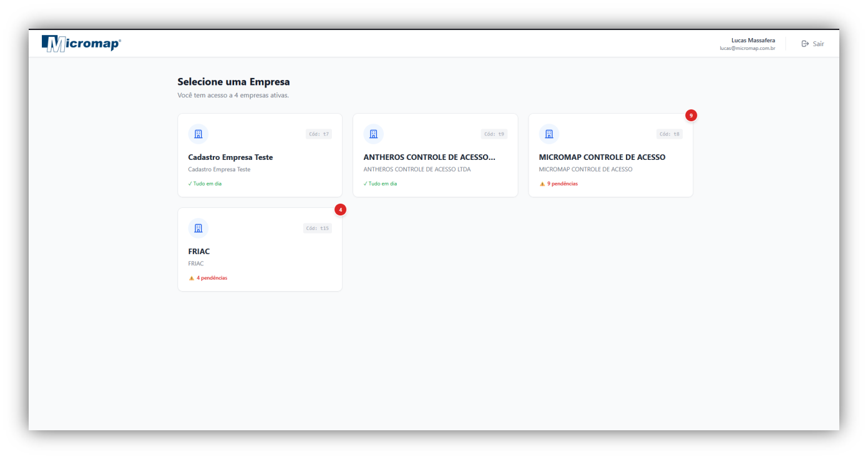Image resolution: width=868 pixels, height=459 pixels.
Task: Choose MICROMAP CONTROLE DE ACESSO company title
Action: pyautogui.click(x=602, y=157)
